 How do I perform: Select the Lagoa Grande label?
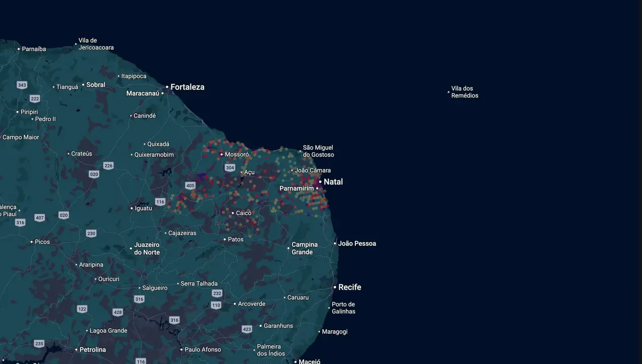click(108, 331)
